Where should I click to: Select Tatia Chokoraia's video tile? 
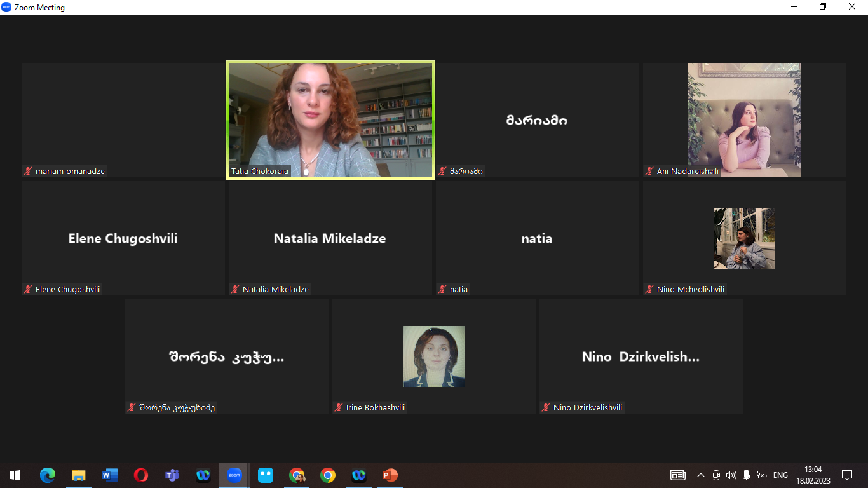click(330, 120)
